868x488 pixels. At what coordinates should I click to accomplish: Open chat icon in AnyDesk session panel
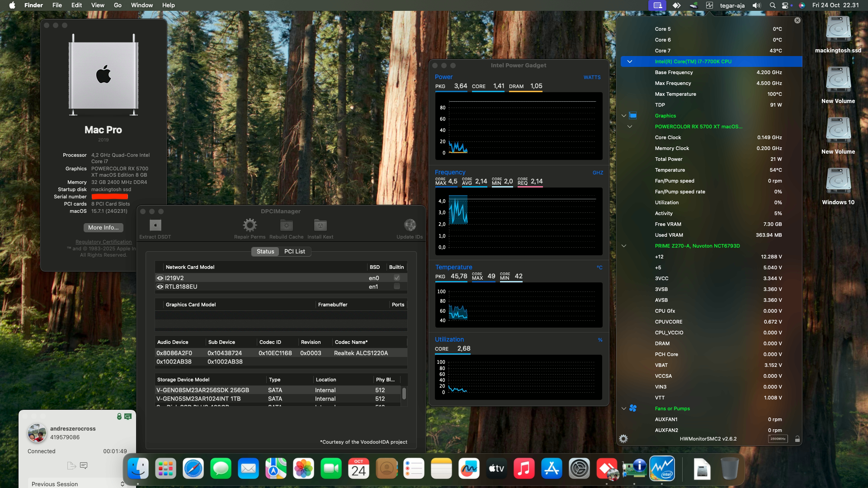[x=84, y=465]
